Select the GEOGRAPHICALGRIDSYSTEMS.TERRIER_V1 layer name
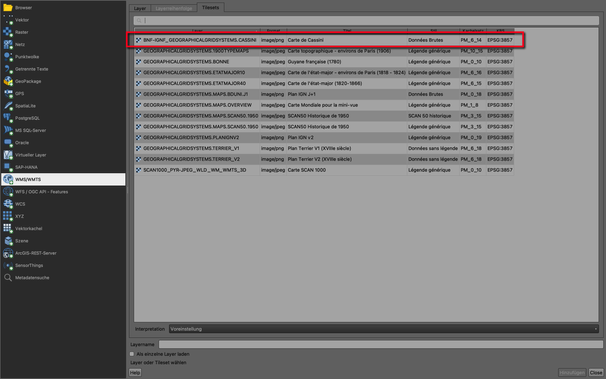This screenshot has width=606, height=379. tap(191, 148)
